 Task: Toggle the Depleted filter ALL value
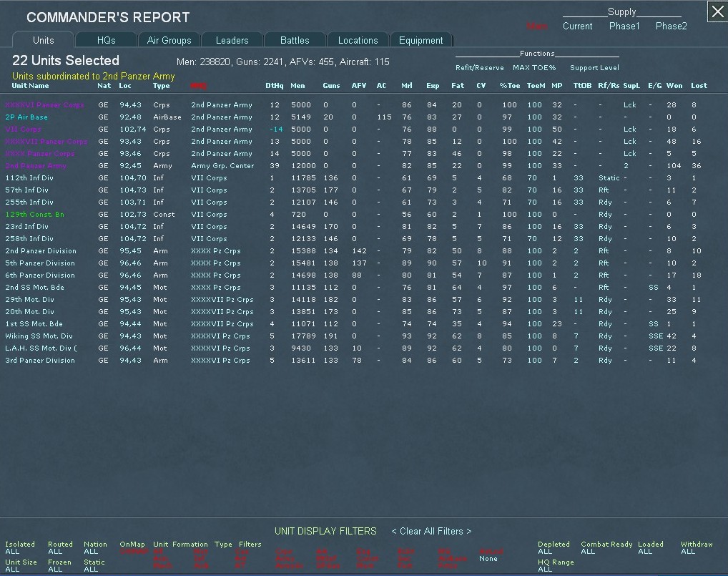pyautogui.click(x=545, y=552)
